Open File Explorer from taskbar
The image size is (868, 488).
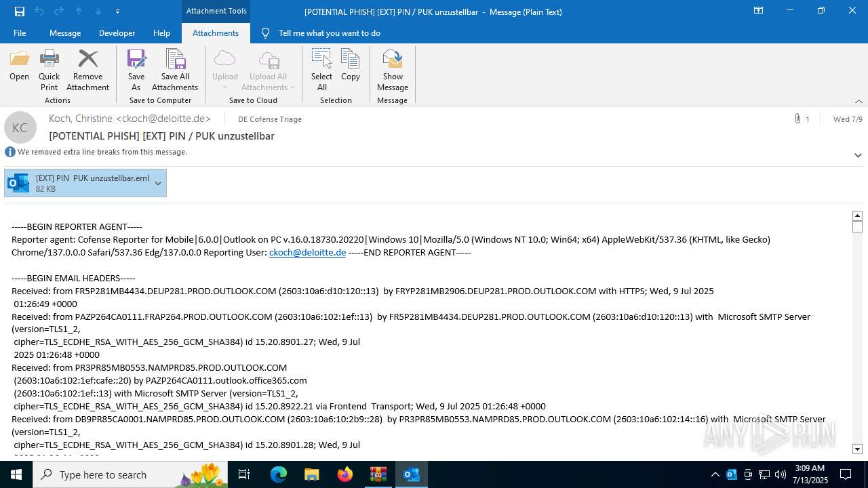click(312, 474)
